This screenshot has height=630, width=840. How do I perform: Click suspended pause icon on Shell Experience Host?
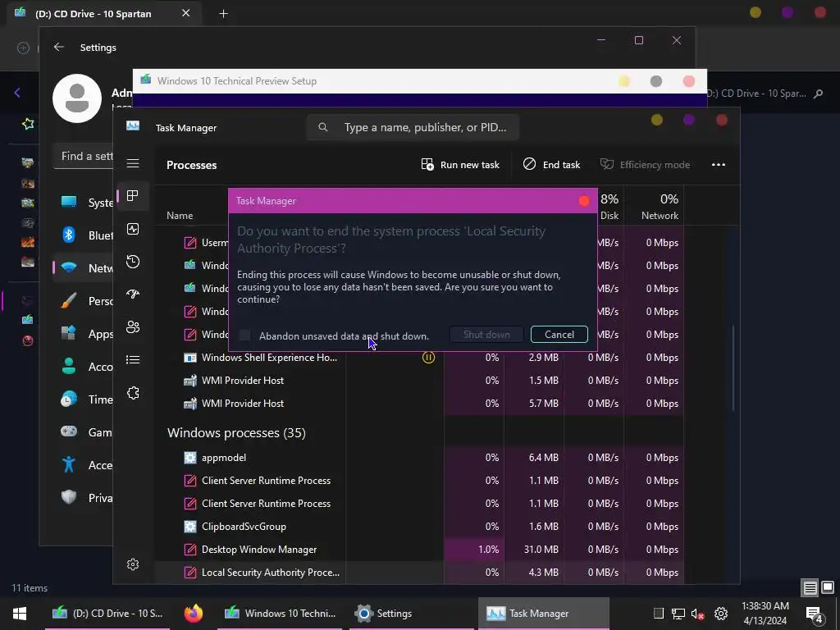point(428,358)
